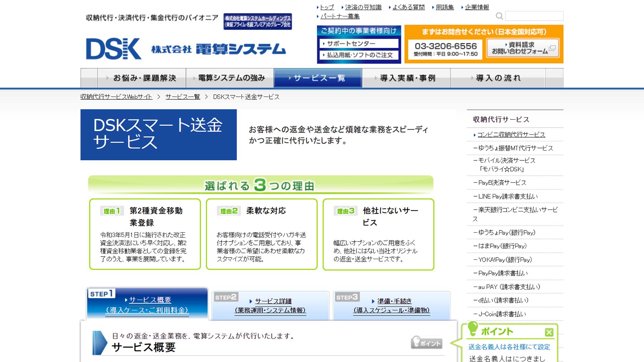
Task: Click 理由3 他社にないサービス card
Action: [379, 234]
